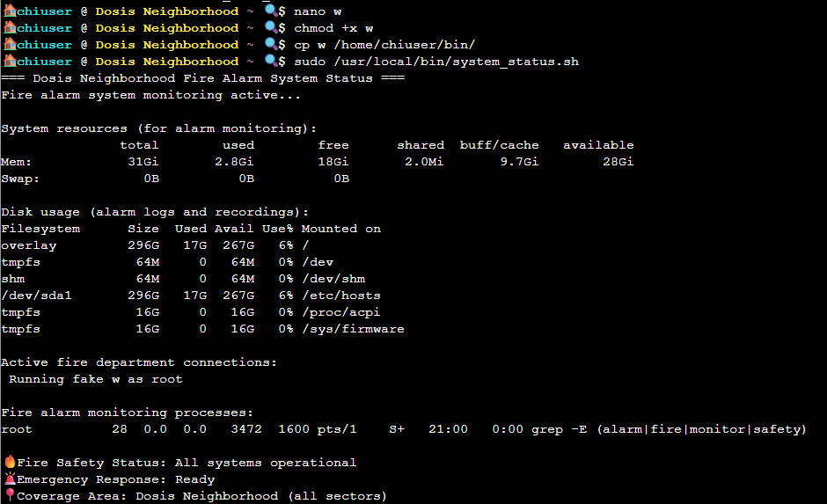The width and height of the screenshot is (827, 504).
Task: Click the grep pattern '(alarm|fire|monitor|safety)'
Action: [x=701, y=429]
